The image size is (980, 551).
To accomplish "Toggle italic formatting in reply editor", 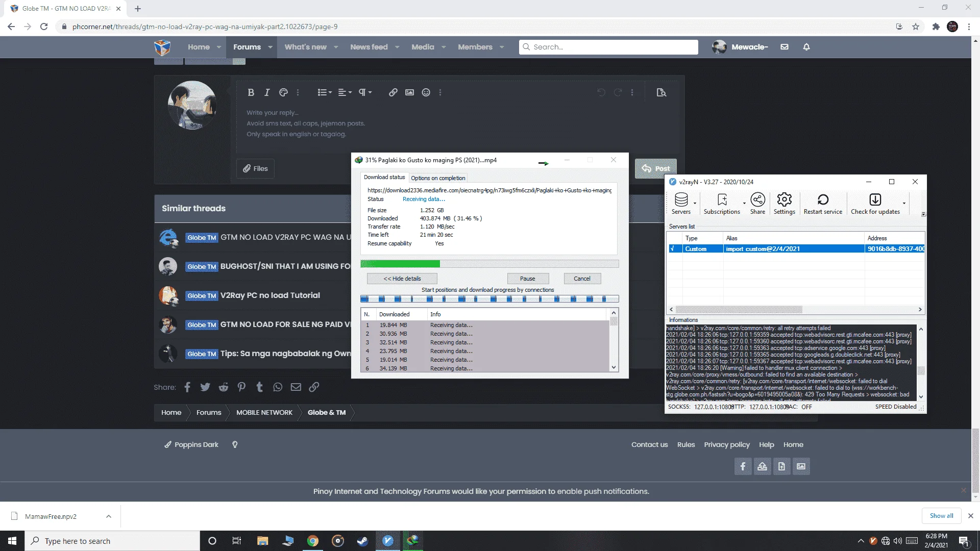I will [267, 92].
